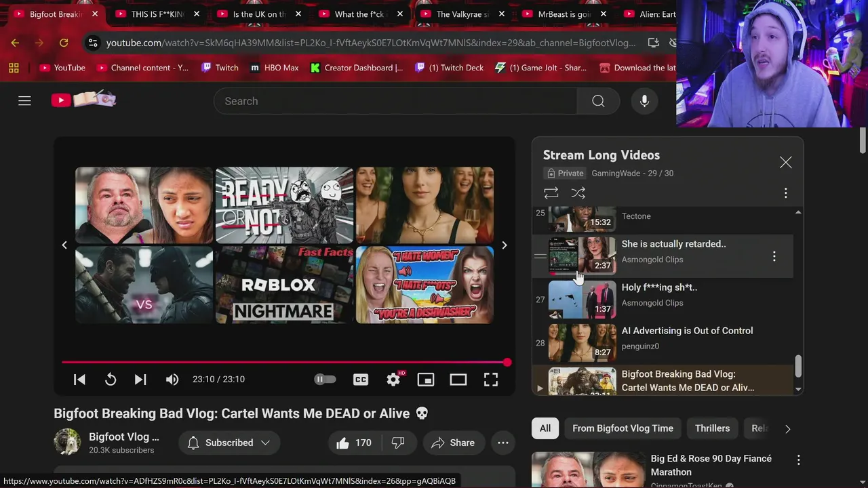Click the page vertical scrollbar

(863, 140)
